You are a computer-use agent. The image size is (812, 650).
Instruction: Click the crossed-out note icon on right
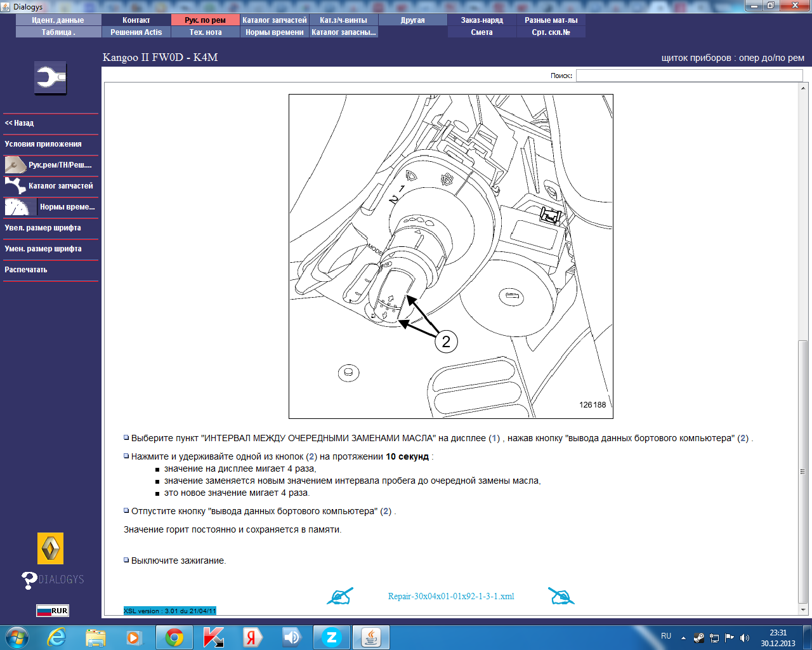[x=561, y=596]
